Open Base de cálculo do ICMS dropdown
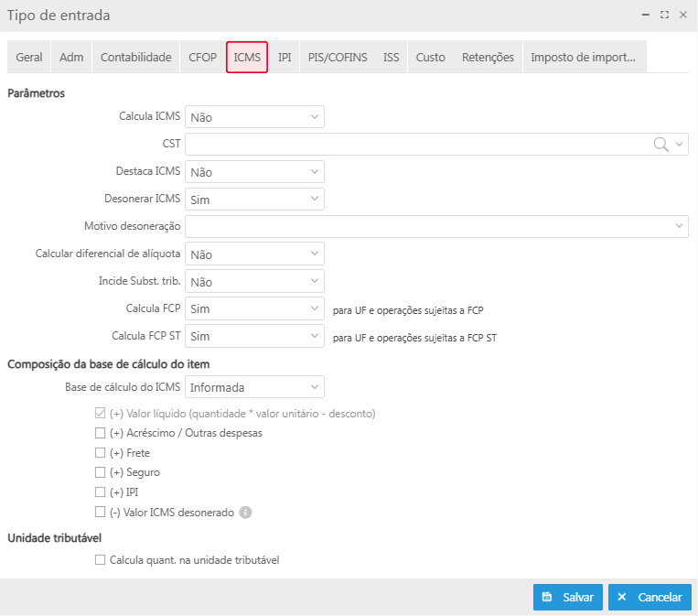Image resolution: width=698 pixels, height=616 pixels. point(254,387)
